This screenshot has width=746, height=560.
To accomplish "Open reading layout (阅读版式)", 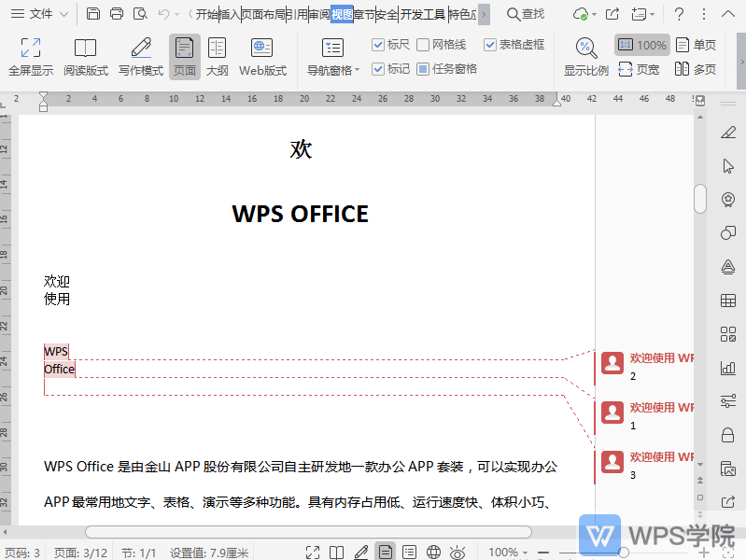I will click(x=86, y=57).
